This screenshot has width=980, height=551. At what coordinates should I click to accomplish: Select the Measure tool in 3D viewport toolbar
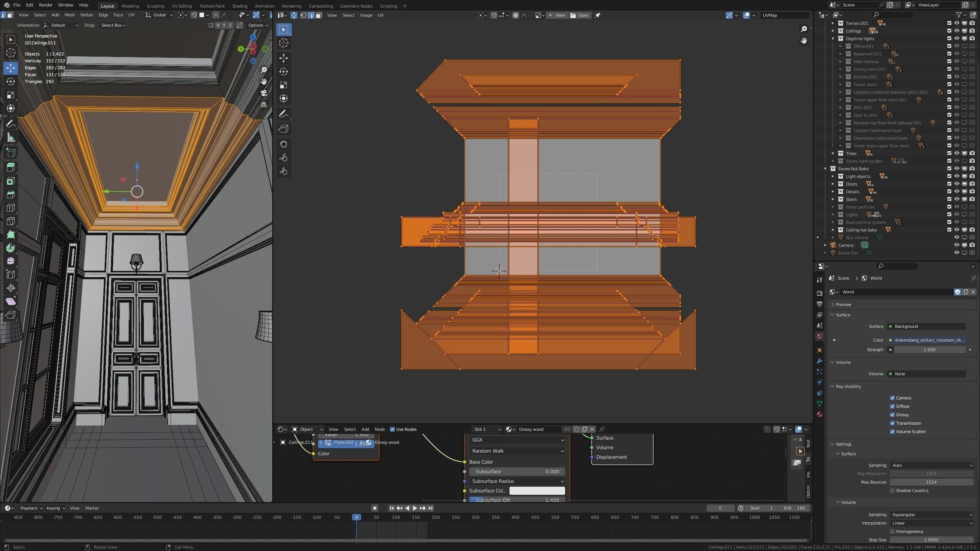[11, 137]
